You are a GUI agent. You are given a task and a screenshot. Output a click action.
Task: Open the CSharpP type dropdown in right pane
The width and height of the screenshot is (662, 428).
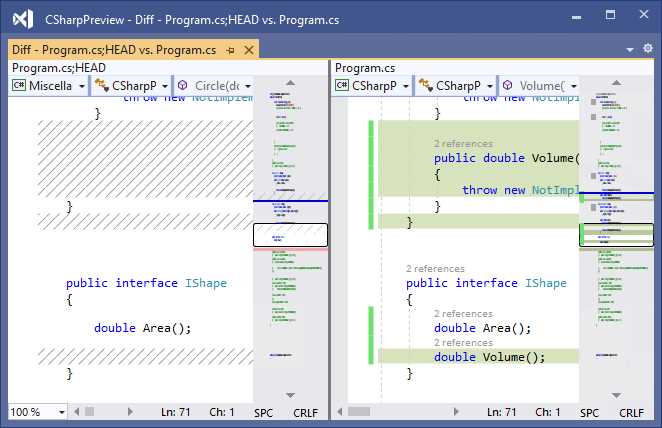tap(456, 86)
